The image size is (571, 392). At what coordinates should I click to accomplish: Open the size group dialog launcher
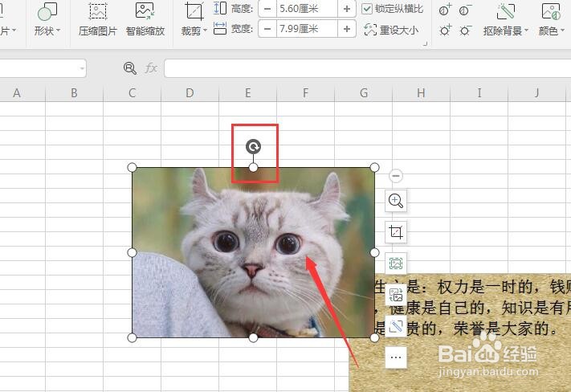(x=425, y=44)
